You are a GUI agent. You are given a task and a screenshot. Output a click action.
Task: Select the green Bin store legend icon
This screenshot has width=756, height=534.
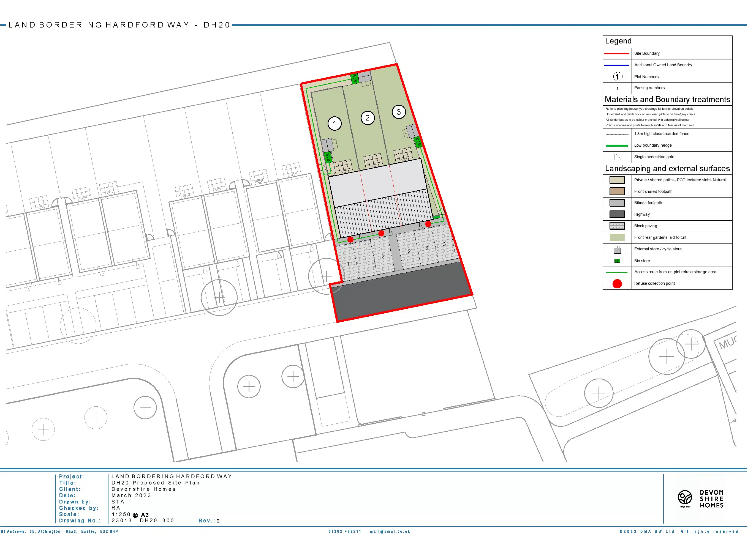point(617,261)
